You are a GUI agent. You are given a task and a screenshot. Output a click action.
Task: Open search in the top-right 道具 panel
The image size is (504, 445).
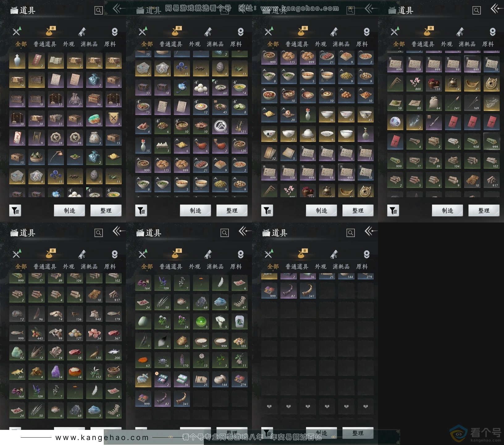(477, 11)
